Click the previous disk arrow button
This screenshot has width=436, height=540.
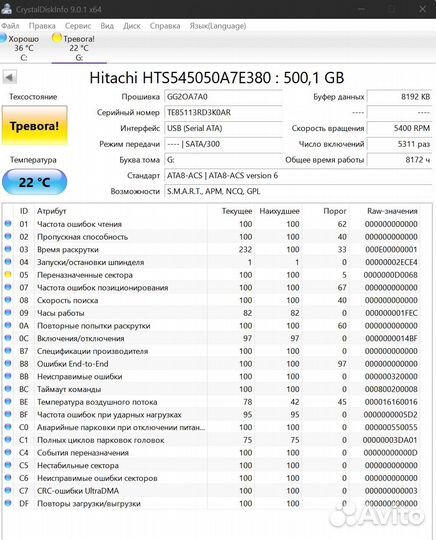click(10, 77)
